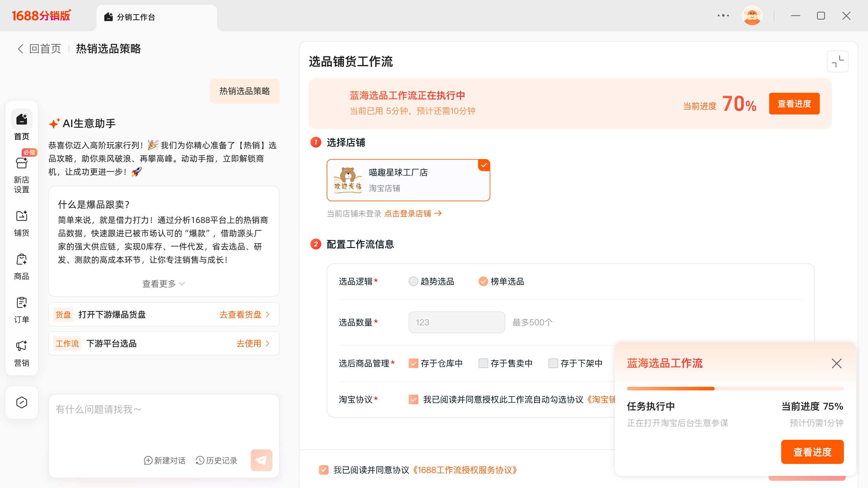
Task: Collapse the workflow panel via shrink icon
Action: 838,62
